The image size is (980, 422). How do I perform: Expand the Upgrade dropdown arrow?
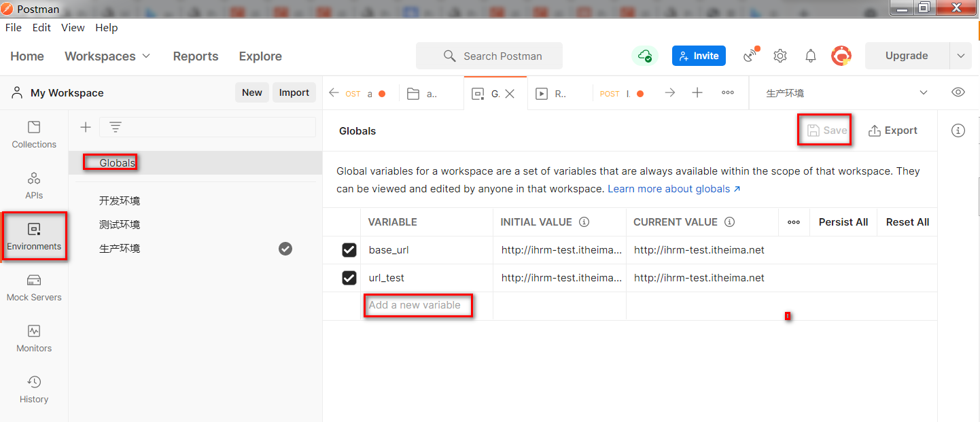[960, 56]
